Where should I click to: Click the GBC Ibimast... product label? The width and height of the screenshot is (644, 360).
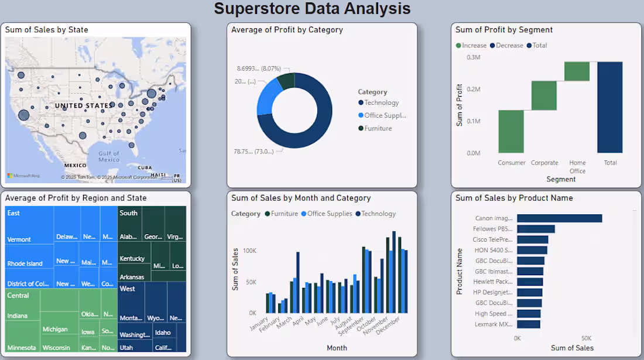(494, 272)
